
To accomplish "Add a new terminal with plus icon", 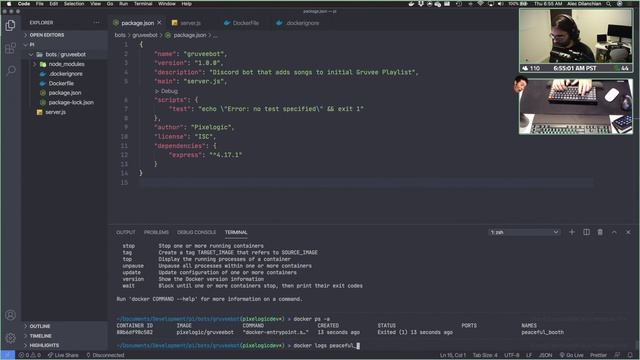I will click(x=572, y=232).
